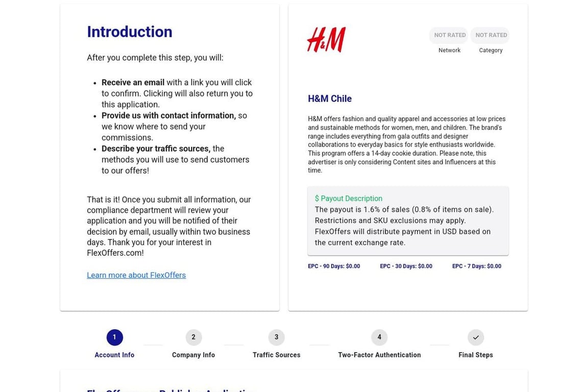Click the H&M logo image

pyautogui.click(x=326, y=40)
